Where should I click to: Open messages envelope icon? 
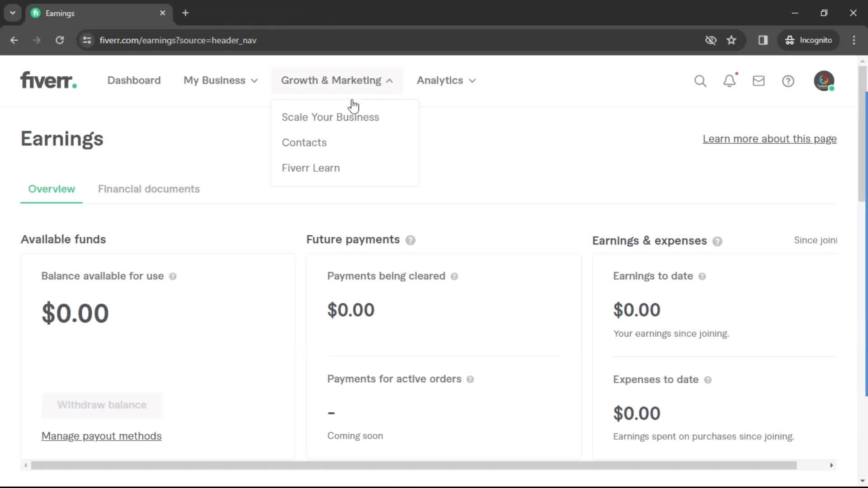click(x=758, y=80)
